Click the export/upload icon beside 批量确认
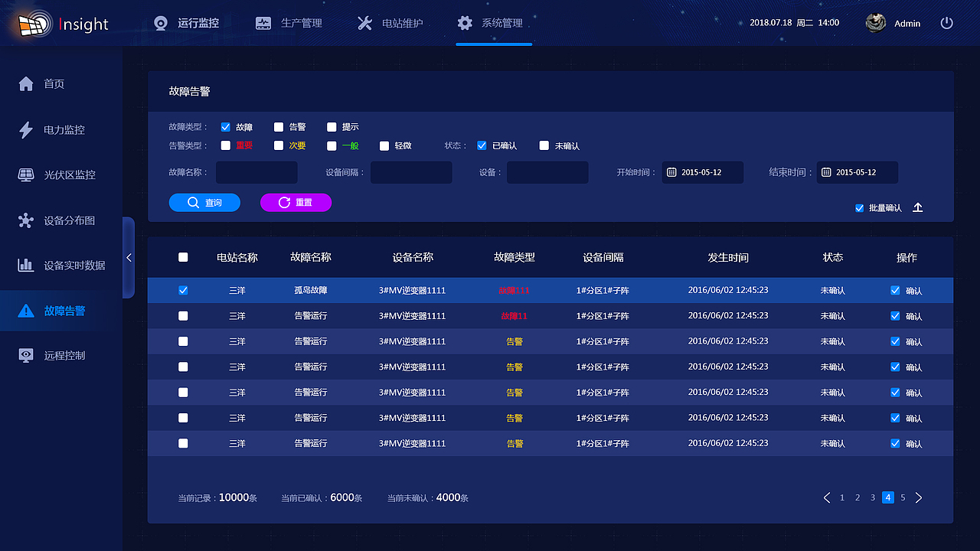This screenshot has height=551, width=980. [917, 207]
